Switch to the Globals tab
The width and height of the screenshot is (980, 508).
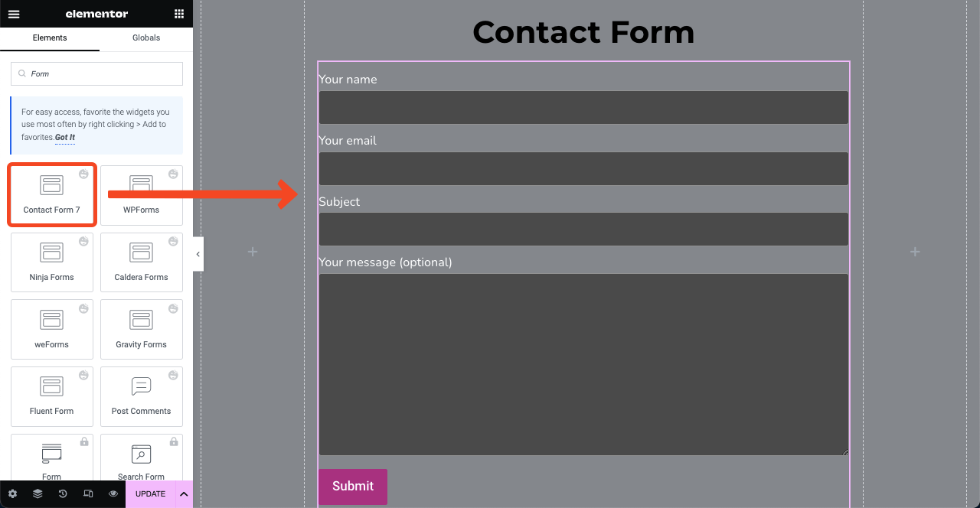(x=146, y=37)
